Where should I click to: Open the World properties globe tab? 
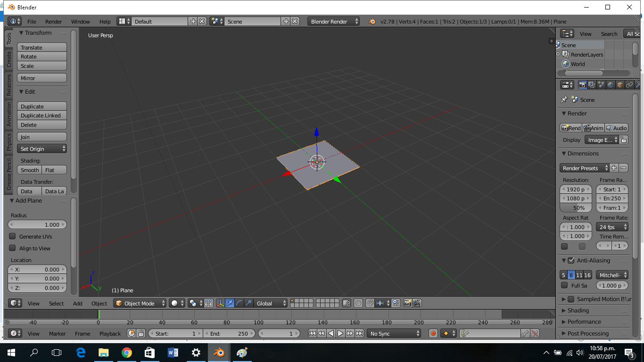611,85
